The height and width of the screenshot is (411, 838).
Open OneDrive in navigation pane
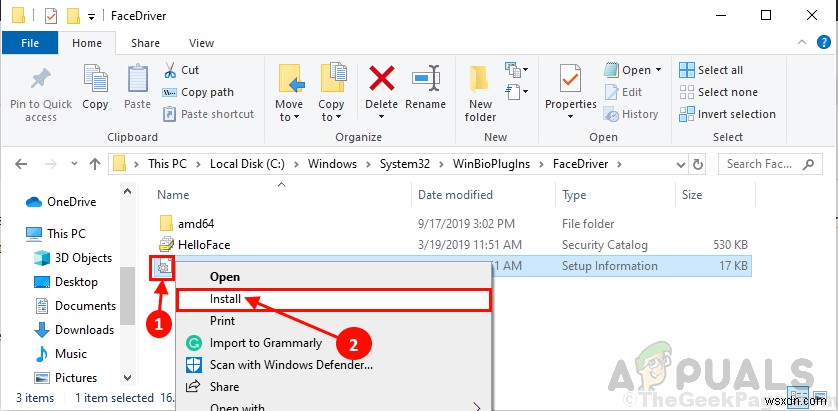click(61, 202)
